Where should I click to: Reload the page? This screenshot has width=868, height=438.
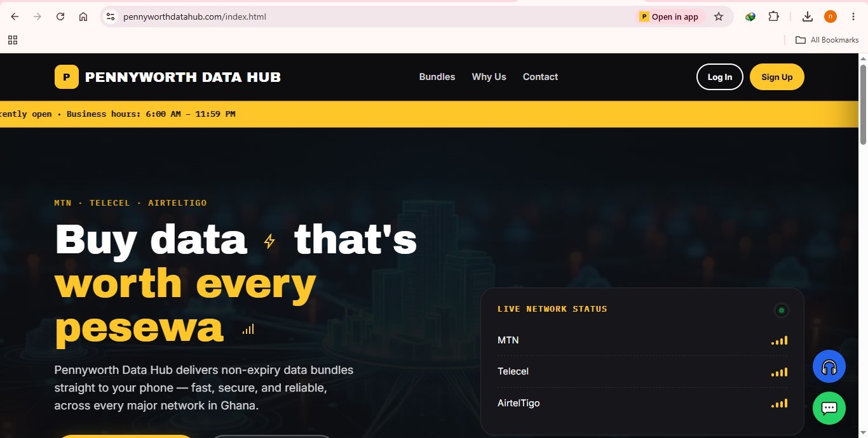tap(60, 17)
